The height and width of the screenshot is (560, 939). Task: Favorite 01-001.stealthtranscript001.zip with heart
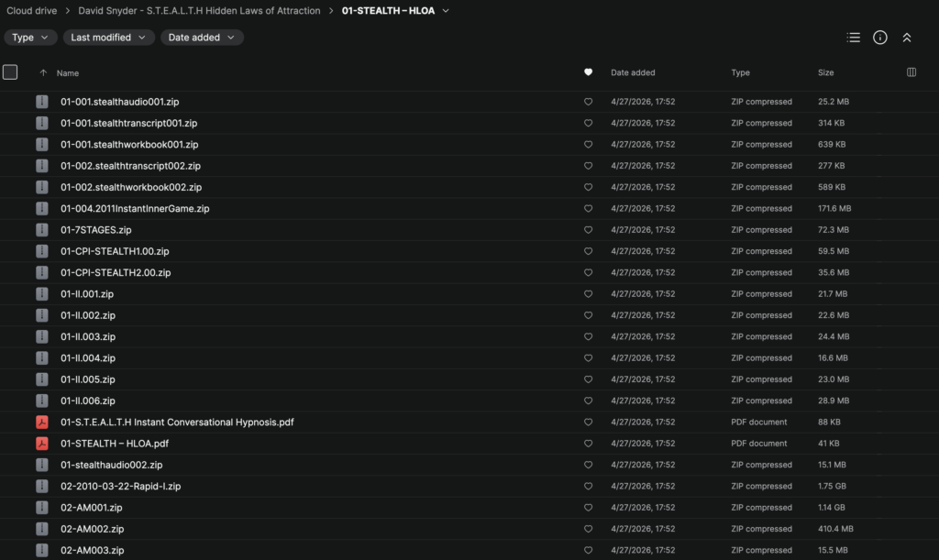pyautogui.click(x=588, y=123)
